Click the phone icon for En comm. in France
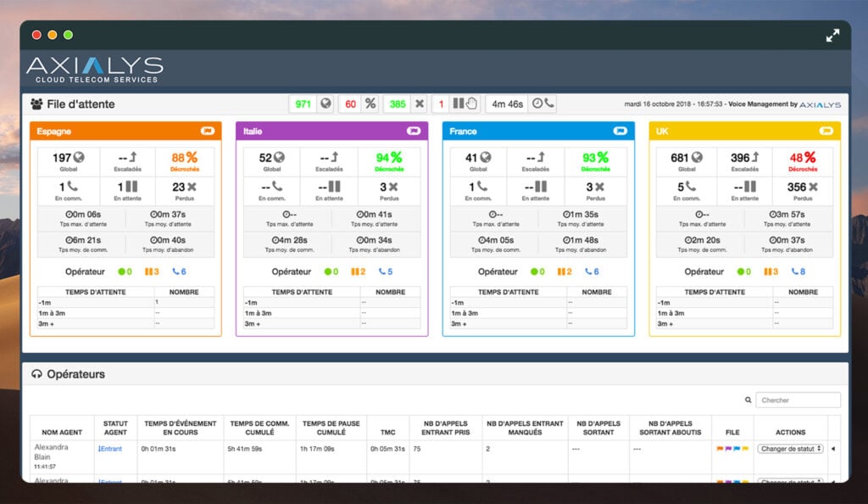 coord(482,187)
